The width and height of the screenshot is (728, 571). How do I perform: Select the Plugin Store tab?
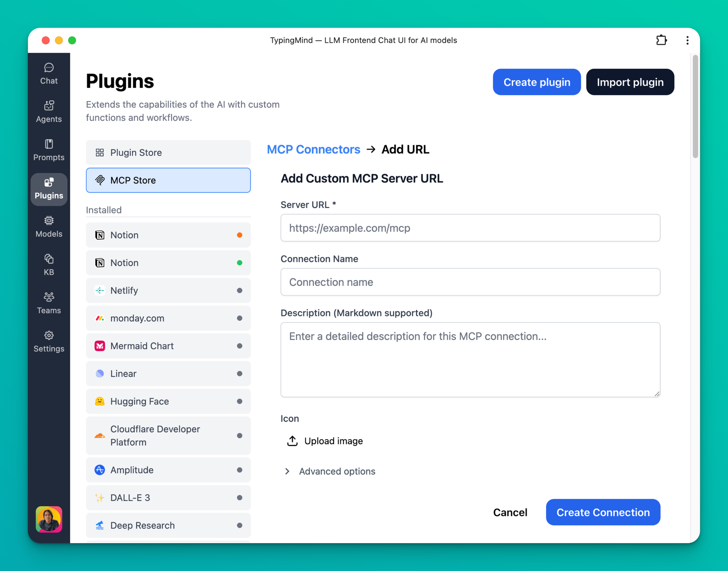point(168,153)
